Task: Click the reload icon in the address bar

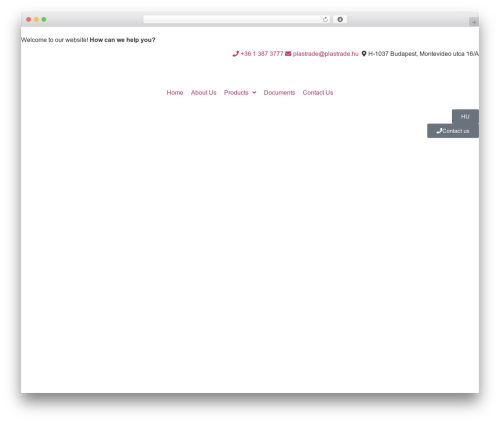Action: point(325,20)
